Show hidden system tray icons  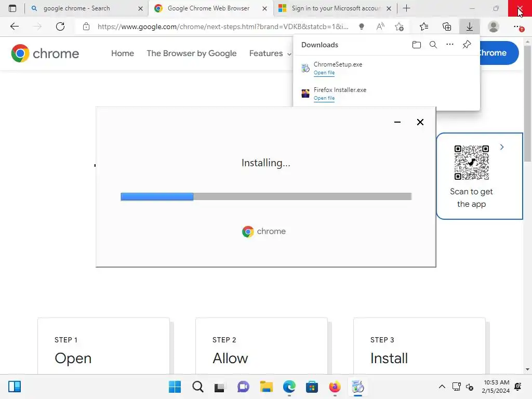coord(442,387)
